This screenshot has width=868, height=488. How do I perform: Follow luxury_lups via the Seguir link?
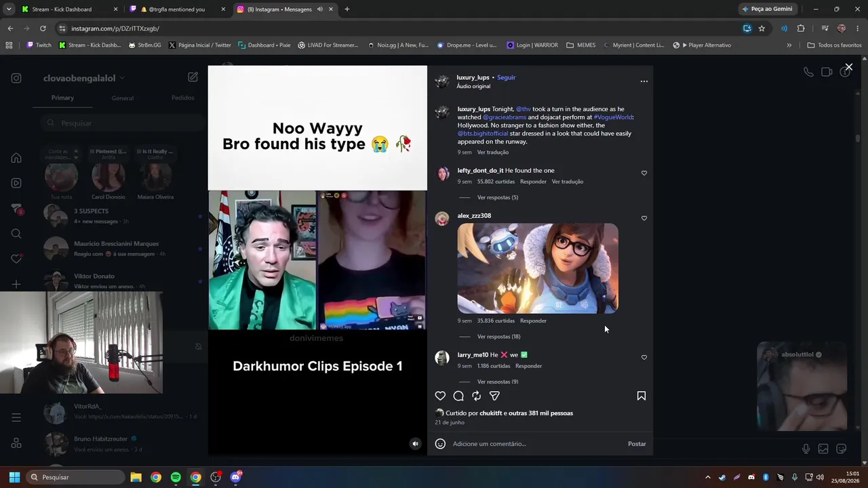coord(506,77)
